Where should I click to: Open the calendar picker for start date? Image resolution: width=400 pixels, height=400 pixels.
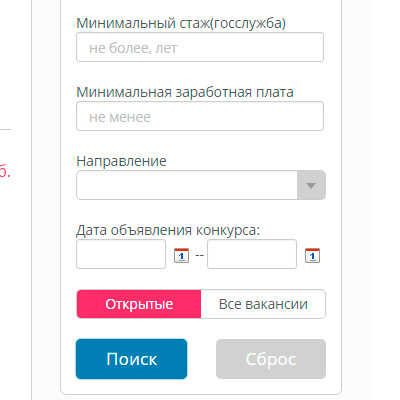pos(181,256)
